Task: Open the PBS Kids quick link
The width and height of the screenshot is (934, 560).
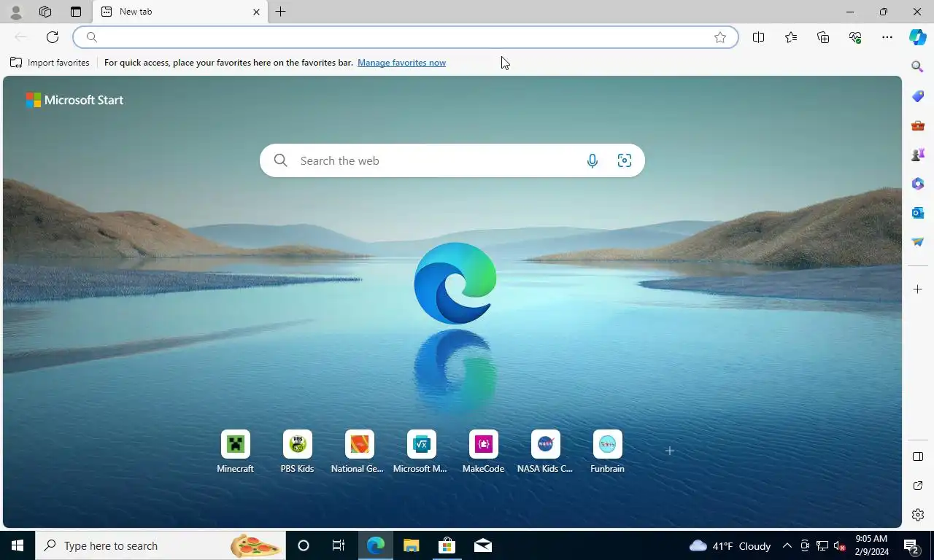Action: click(297, 452)
